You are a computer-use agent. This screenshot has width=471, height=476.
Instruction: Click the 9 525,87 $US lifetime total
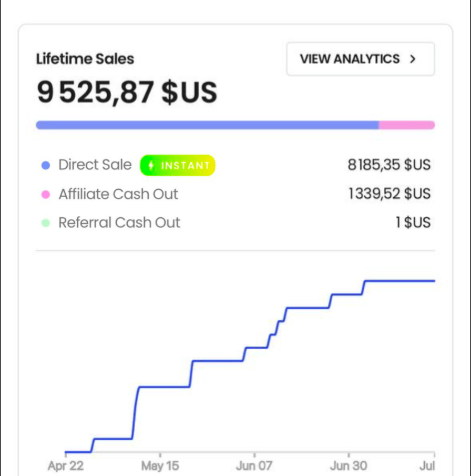pos(127,92)
